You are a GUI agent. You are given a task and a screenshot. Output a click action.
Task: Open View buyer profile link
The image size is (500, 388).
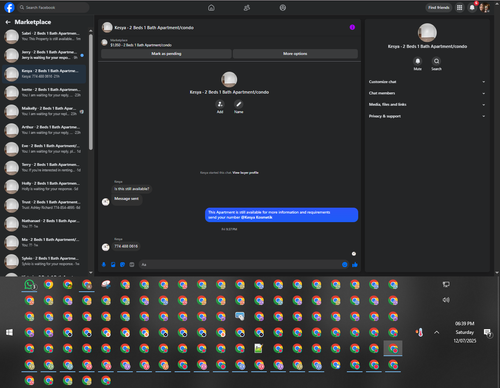click(245, 173)
